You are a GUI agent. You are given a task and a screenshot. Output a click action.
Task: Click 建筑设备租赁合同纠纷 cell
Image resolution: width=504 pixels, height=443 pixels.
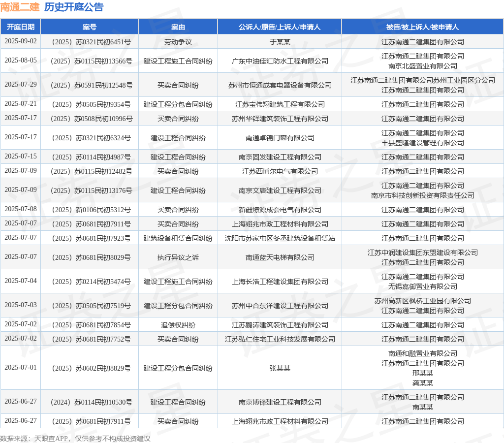pos(178,239)
